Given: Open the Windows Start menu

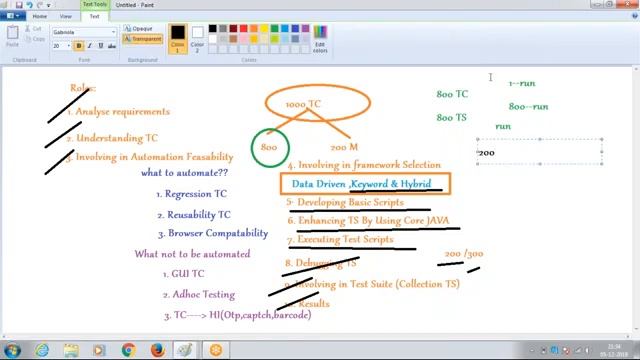Looking at the screenshot, I should (12, 350).
